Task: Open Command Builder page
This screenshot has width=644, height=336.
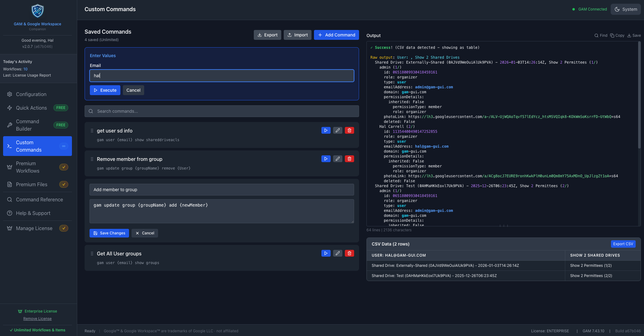Action: click(x=37, y=125)
